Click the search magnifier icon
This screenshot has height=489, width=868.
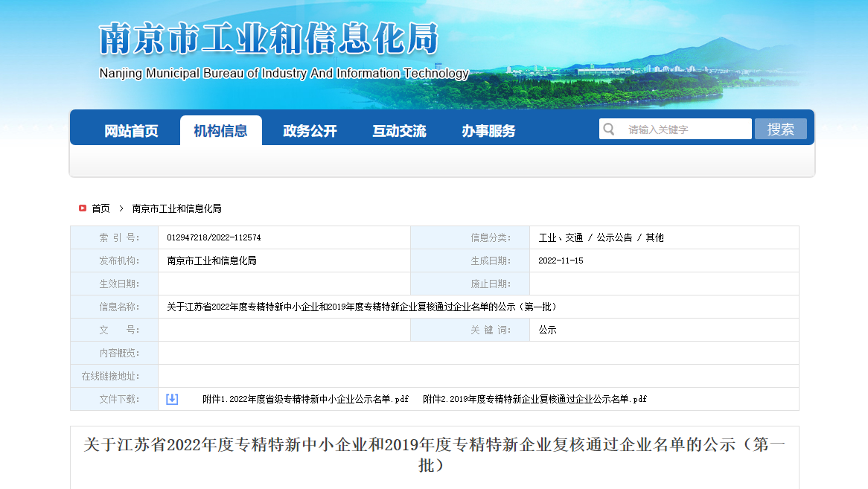[609, 130]
